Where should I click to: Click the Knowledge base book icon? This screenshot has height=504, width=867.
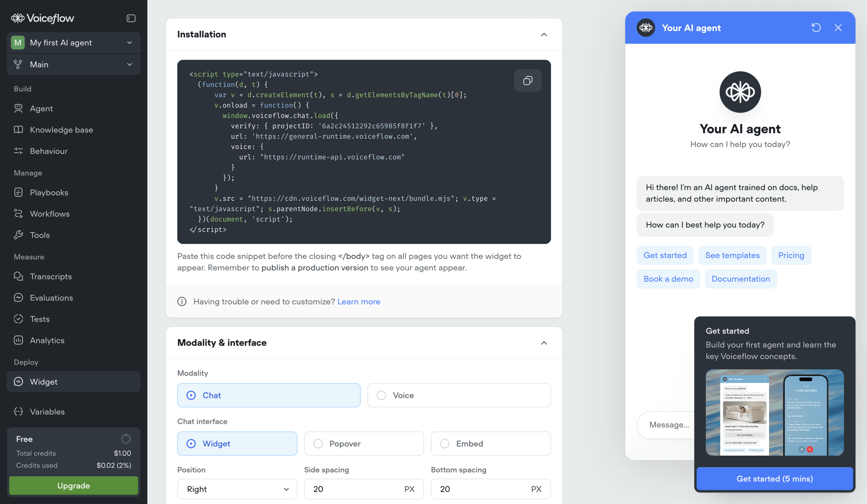(18, 130)
